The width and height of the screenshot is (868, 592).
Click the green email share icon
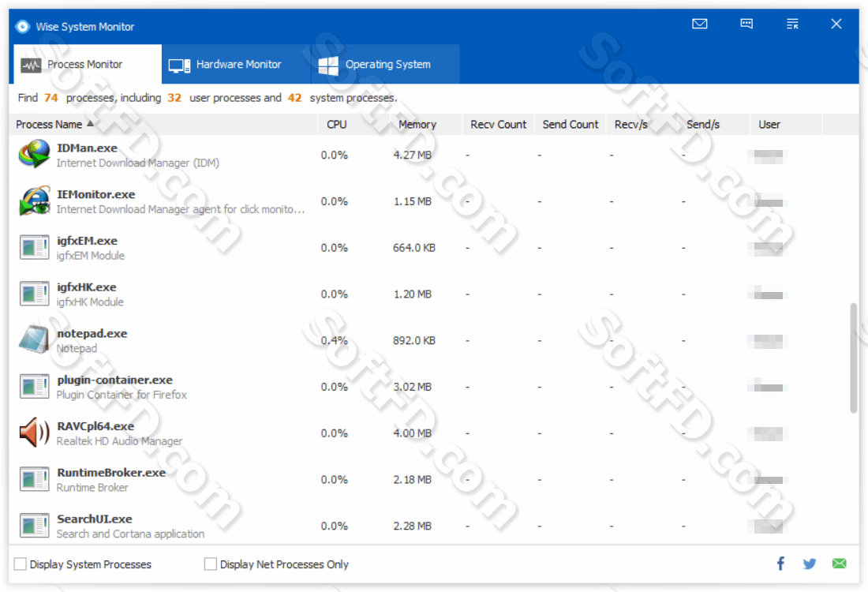pos(840,564)
